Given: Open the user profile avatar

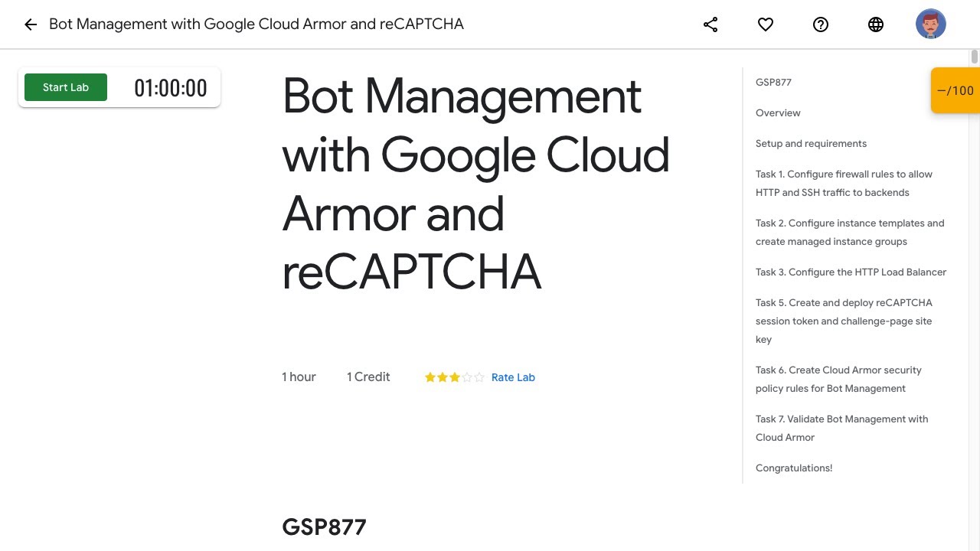Looking at the screenshot, I should tap(931, 24).
